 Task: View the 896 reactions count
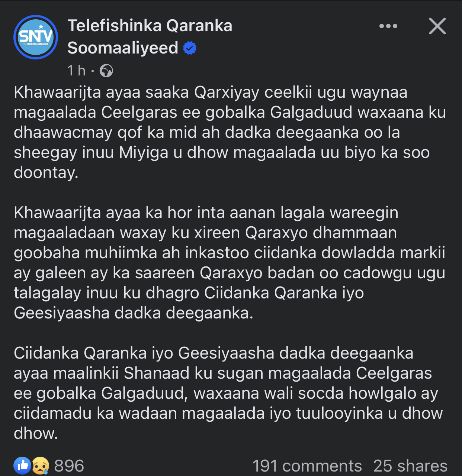pos(69,466)
